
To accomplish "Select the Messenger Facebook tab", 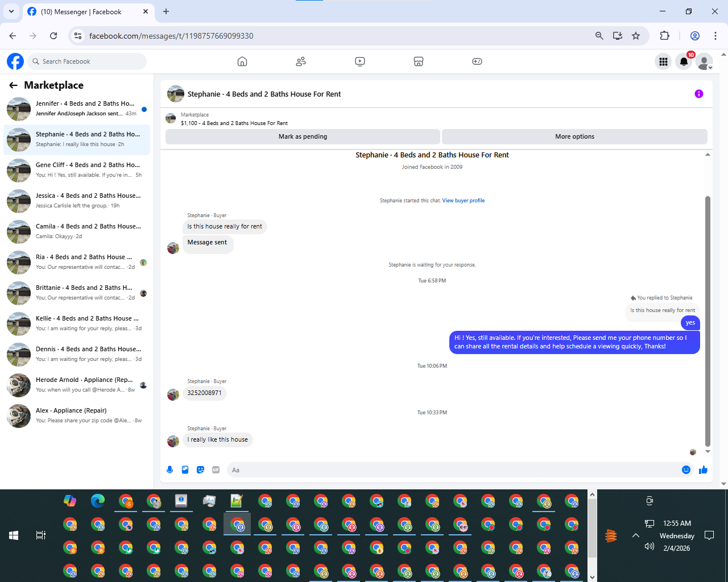I will click(88, 12).
